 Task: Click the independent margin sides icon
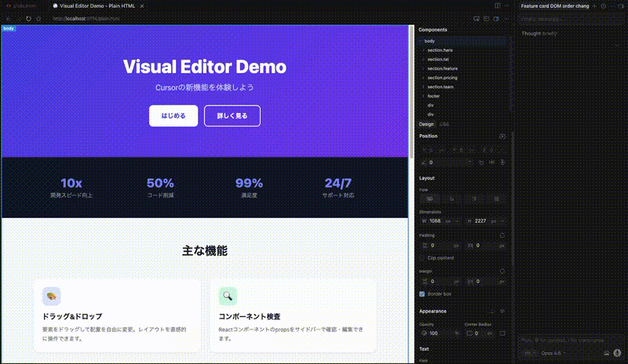point(502,271)
